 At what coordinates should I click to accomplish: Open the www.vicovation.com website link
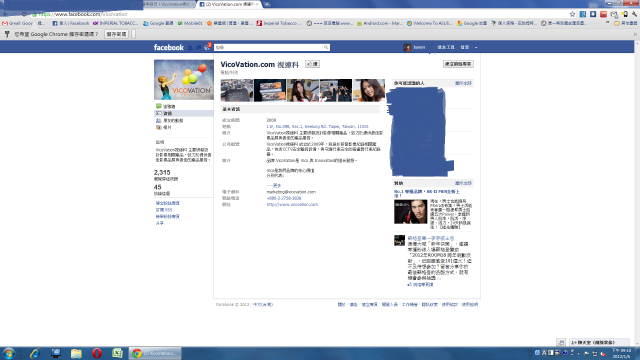click(x=292, y=204)
